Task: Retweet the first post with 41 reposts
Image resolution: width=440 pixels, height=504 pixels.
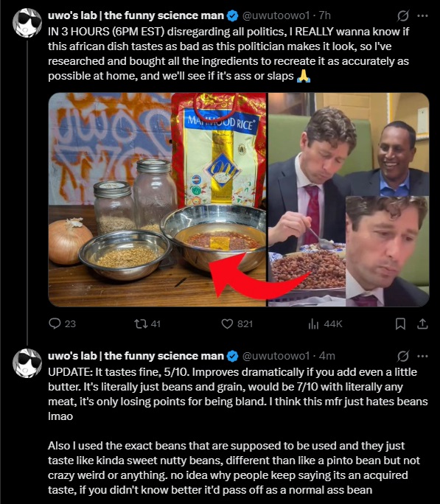Action: pos(147,323)
